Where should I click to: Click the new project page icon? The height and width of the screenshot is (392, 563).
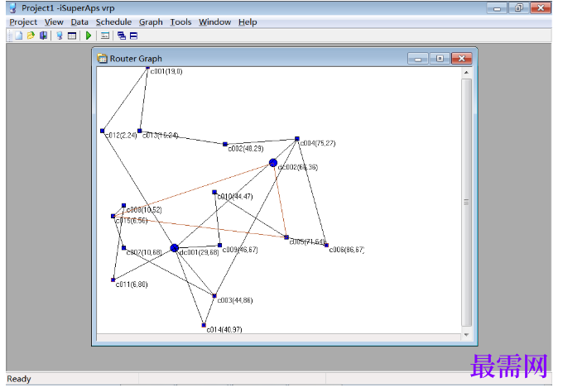tap(19, 36)
